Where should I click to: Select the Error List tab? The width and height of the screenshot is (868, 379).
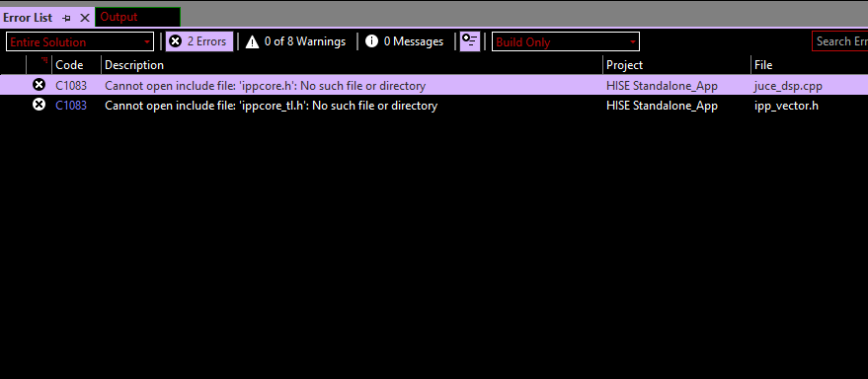point(28,18)
